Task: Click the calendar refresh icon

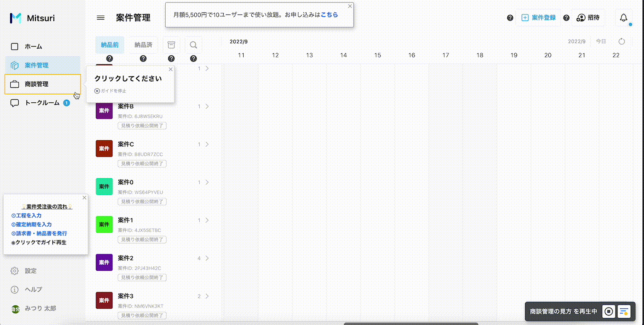Action: coord(621,41)
